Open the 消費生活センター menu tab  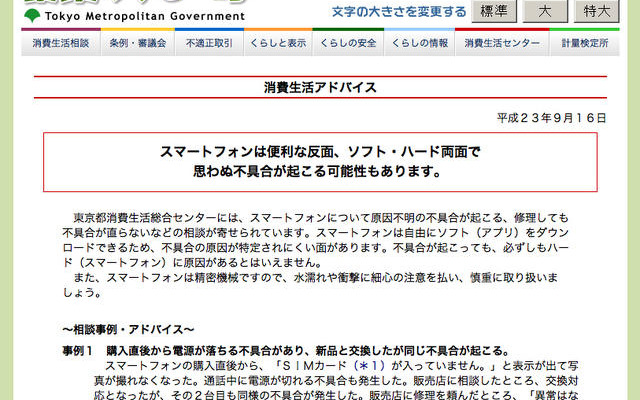(x=502, y=43)
